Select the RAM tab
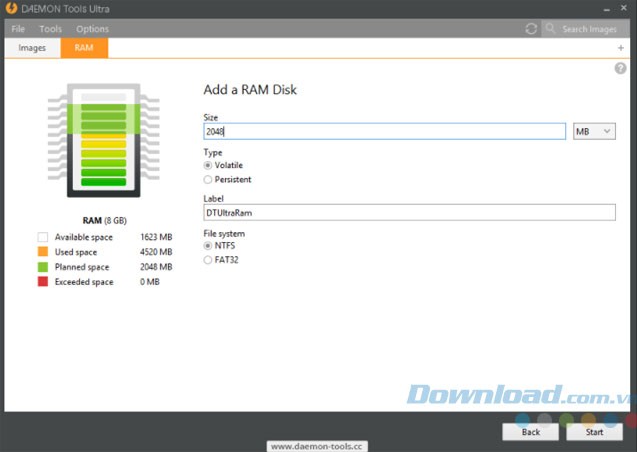Viewport: 637px width, 452px height. pos(84,48)
